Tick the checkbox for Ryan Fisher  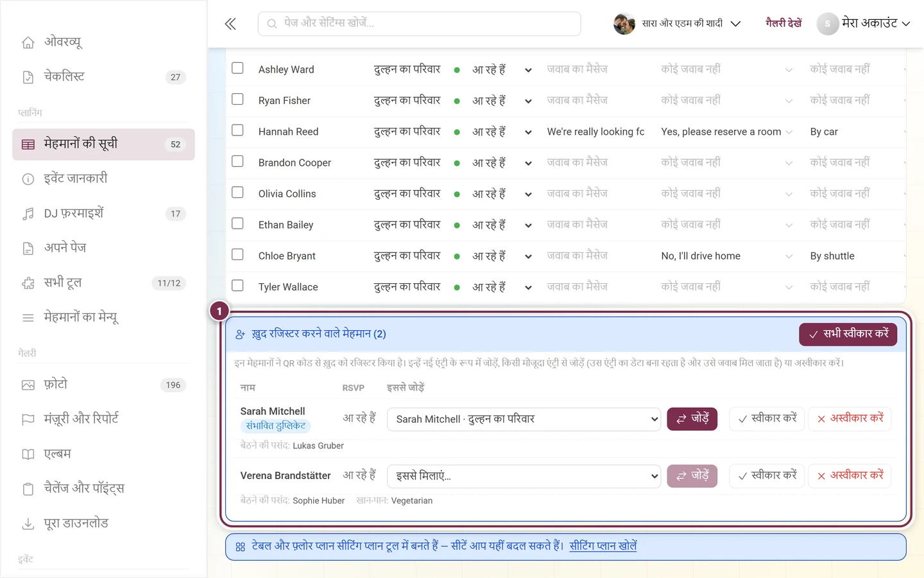point(237,99)
